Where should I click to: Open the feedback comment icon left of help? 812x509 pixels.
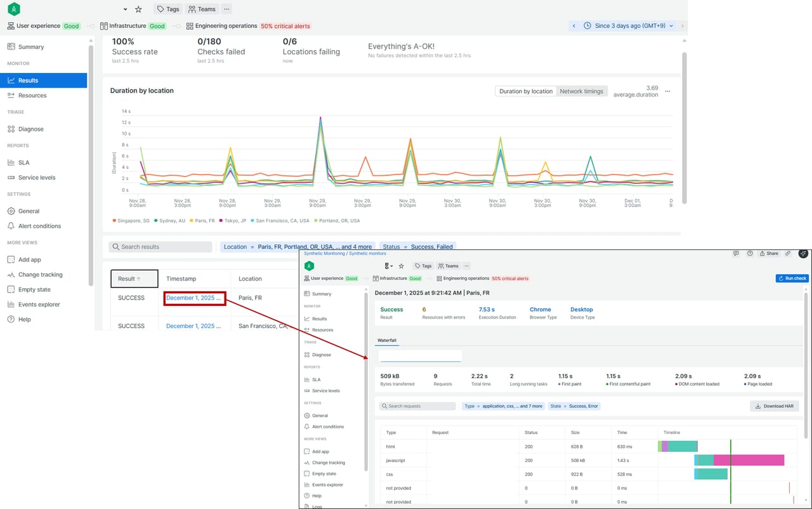tap(736, 253)
